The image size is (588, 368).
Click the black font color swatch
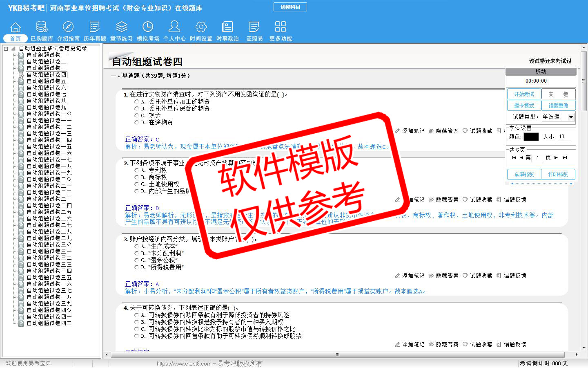(531, 137)
